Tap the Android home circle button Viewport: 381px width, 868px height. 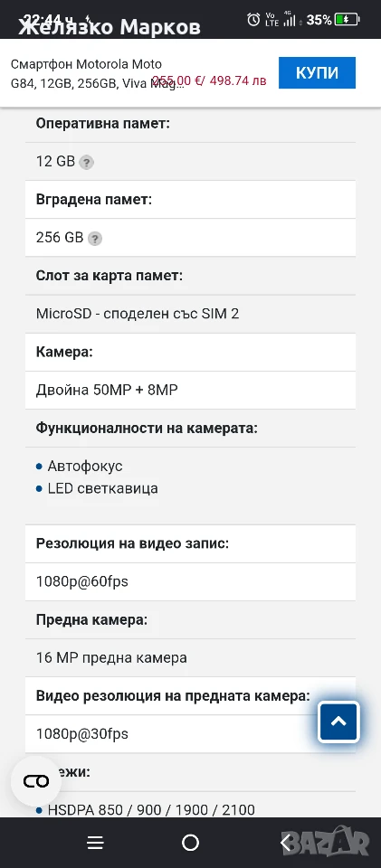[190, 843]
